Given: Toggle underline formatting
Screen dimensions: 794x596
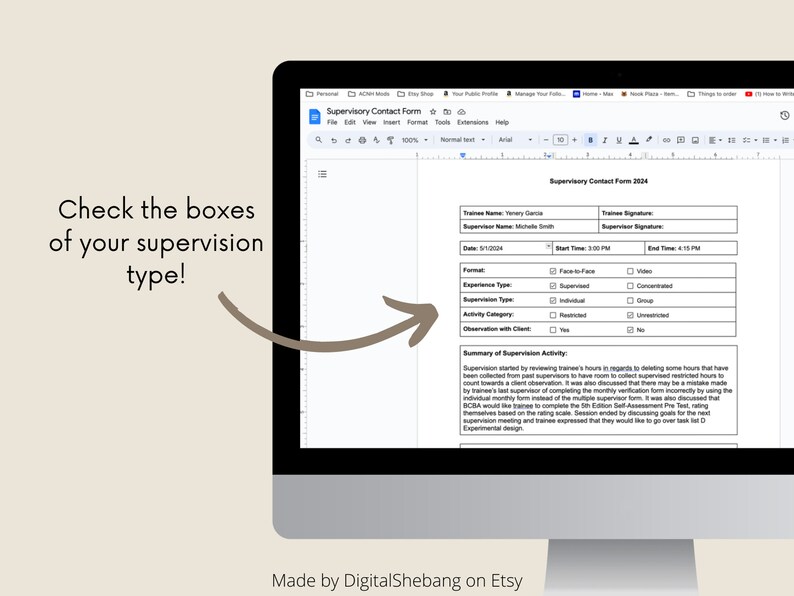Looking at the screenshot, I should click(x=619, y=140).
